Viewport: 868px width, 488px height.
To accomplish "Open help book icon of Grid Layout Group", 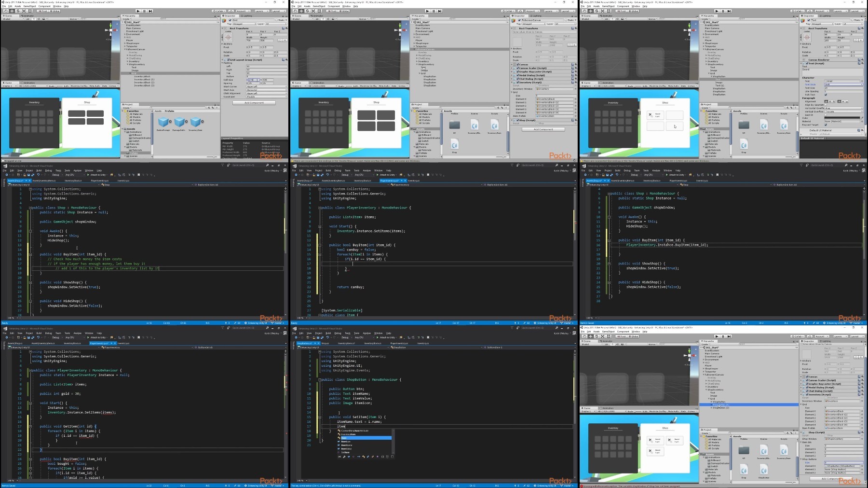I will pyautogui.click(x=283, y=60).
